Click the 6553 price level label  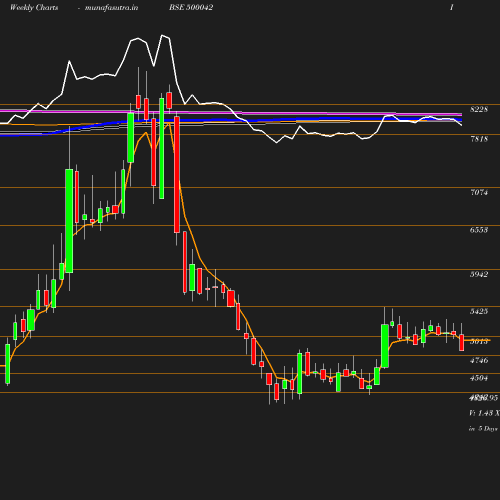click(x=479, y=230)
